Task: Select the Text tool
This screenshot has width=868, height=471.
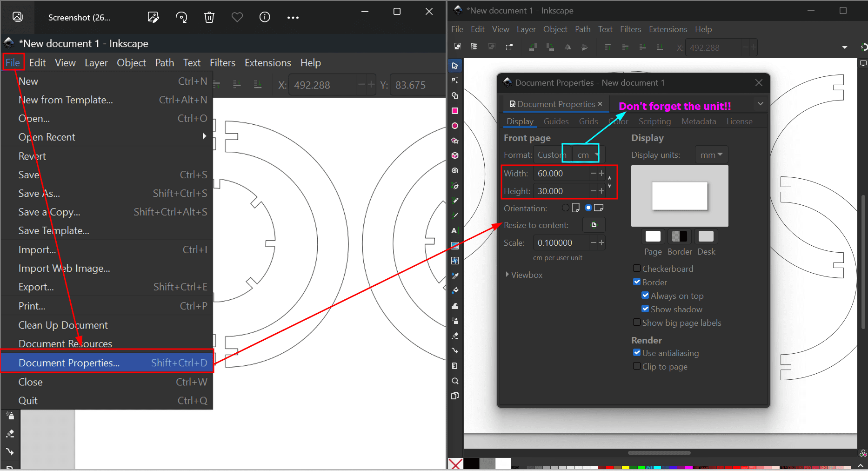Action: 455,230
